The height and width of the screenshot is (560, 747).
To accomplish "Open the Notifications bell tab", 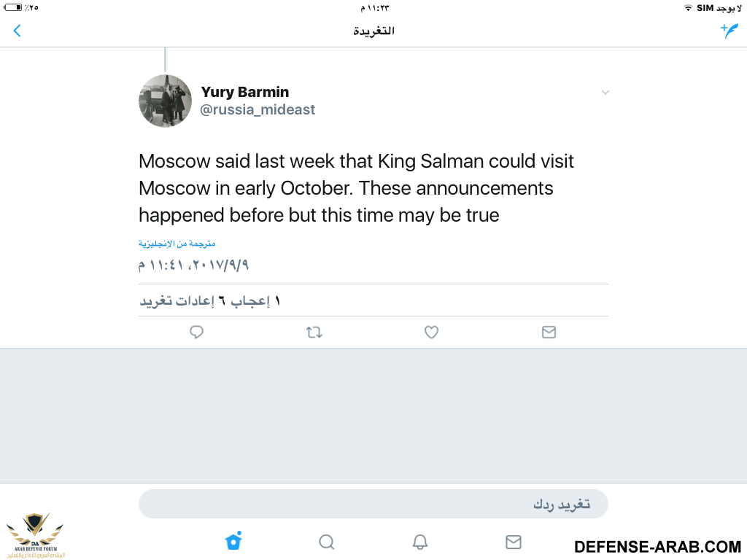I will tap(419, 542).
